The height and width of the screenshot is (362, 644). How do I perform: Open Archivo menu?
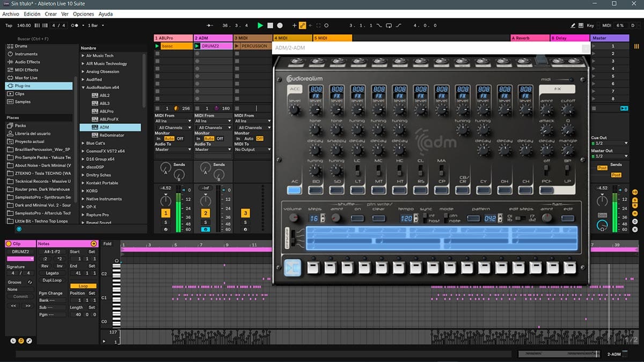click(11, 14)
